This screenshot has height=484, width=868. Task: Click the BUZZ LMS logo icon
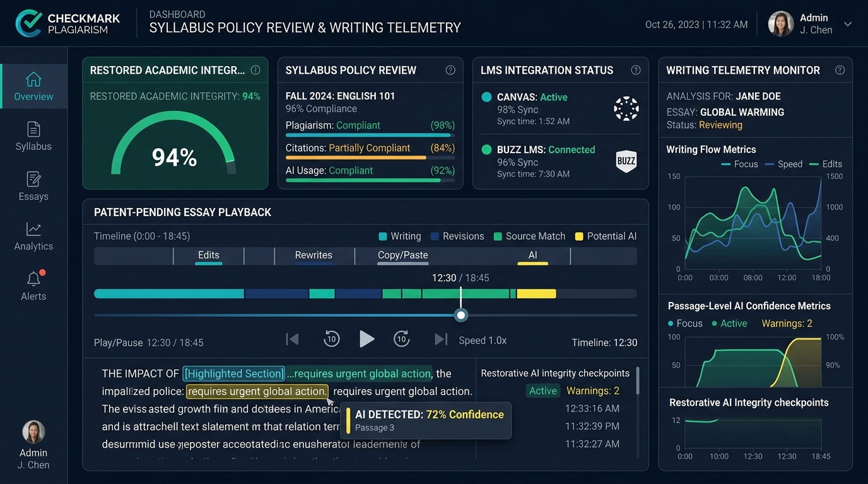pyautogui.click(x=626, y=161)
